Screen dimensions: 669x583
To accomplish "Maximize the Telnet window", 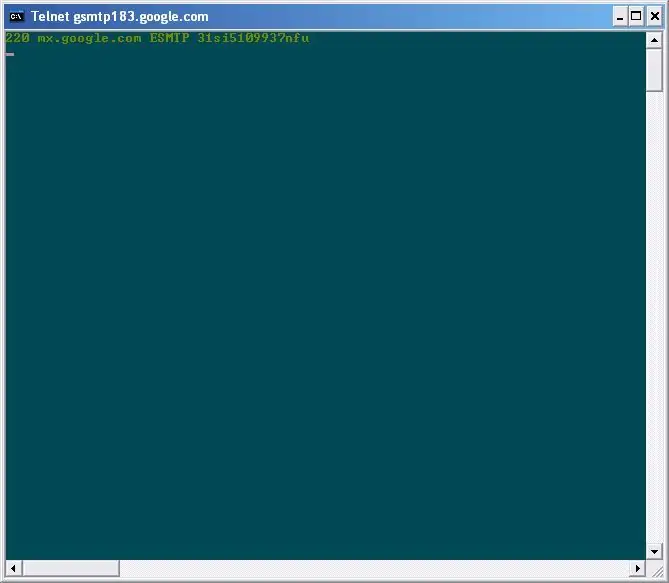I will tap(636, 17).
